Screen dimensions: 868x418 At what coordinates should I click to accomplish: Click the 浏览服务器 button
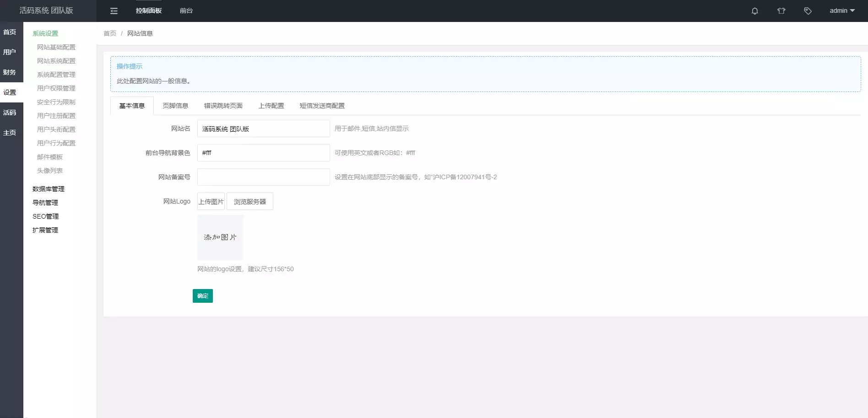pyautogui.click(x=250, y=201)
